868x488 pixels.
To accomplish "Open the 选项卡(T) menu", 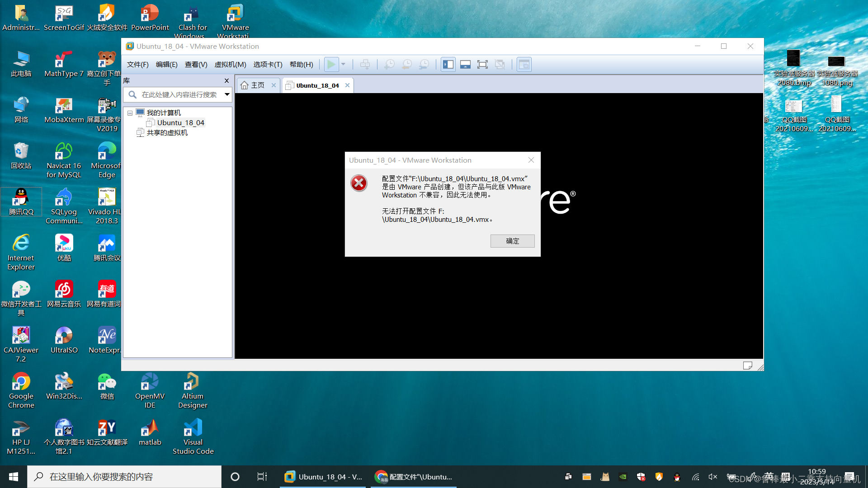I will point(268,64).
